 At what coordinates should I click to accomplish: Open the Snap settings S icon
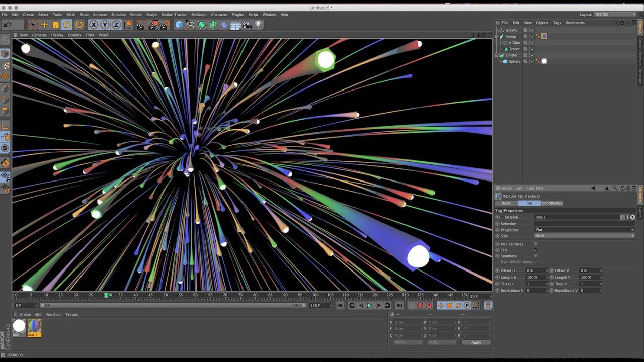pos(5,148)
